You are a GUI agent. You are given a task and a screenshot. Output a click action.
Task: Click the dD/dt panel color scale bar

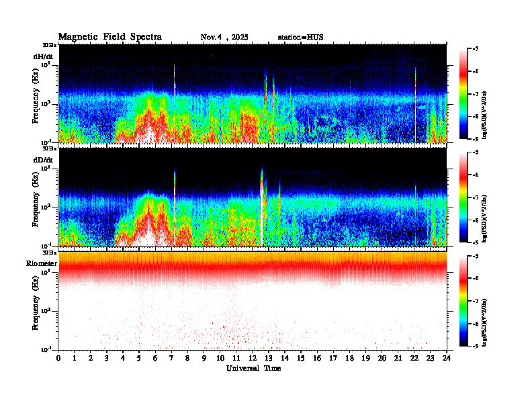tap(463, 197)
